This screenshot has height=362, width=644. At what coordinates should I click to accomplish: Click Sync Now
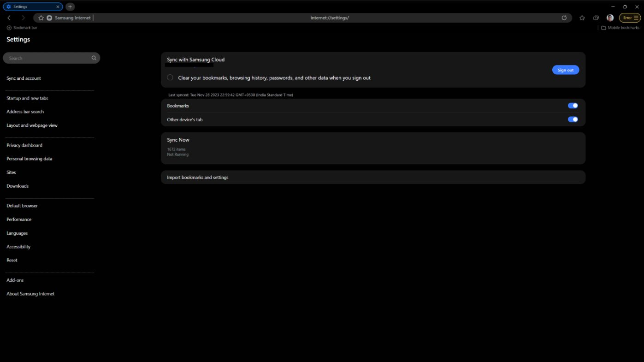pos(178,140)
